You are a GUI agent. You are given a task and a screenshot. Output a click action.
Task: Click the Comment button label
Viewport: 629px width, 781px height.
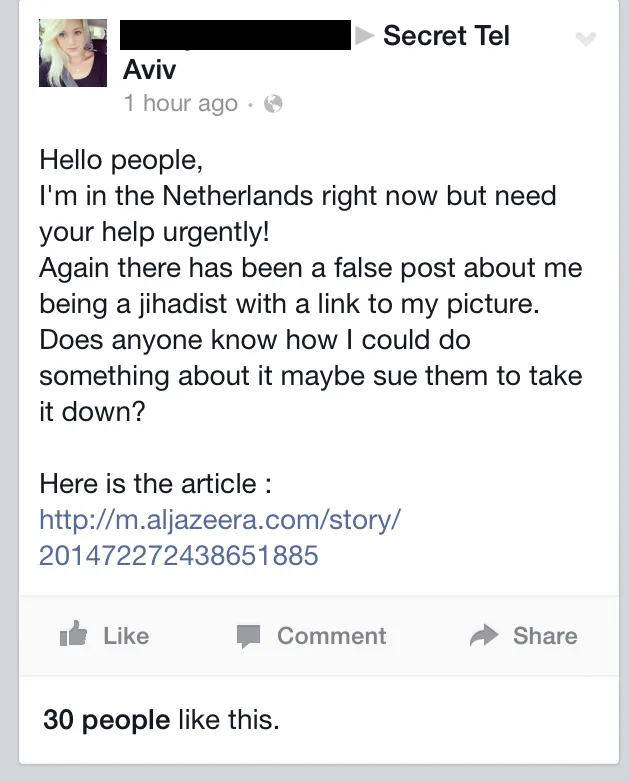332,636
